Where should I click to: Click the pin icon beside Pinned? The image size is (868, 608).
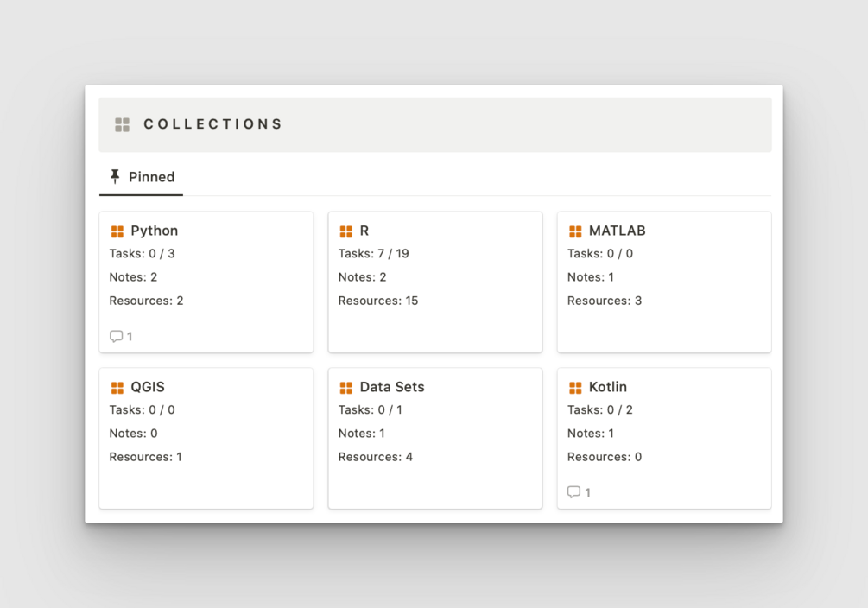coord(115,177)
